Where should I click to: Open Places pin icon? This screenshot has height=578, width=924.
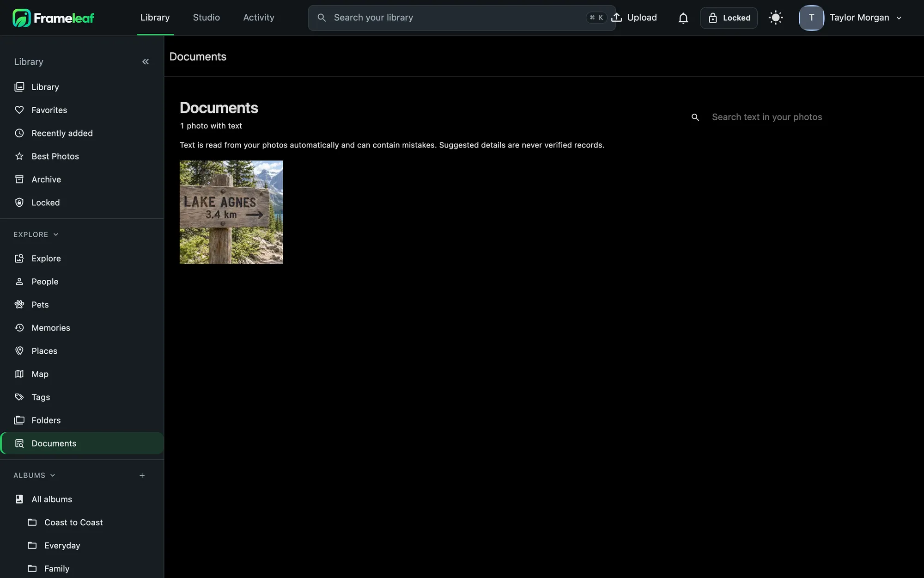(x=19, y=351)
